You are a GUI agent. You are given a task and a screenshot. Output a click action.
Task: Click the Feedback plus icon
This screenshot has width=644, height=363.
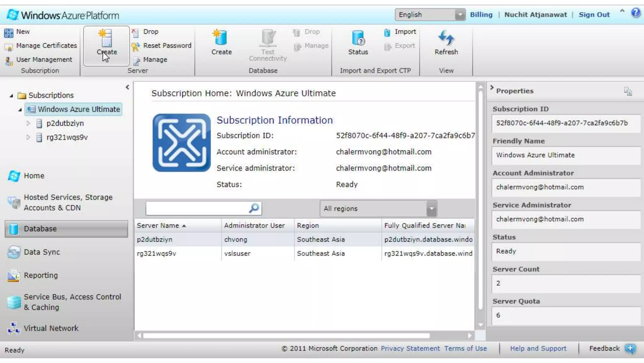click(630, 348)
